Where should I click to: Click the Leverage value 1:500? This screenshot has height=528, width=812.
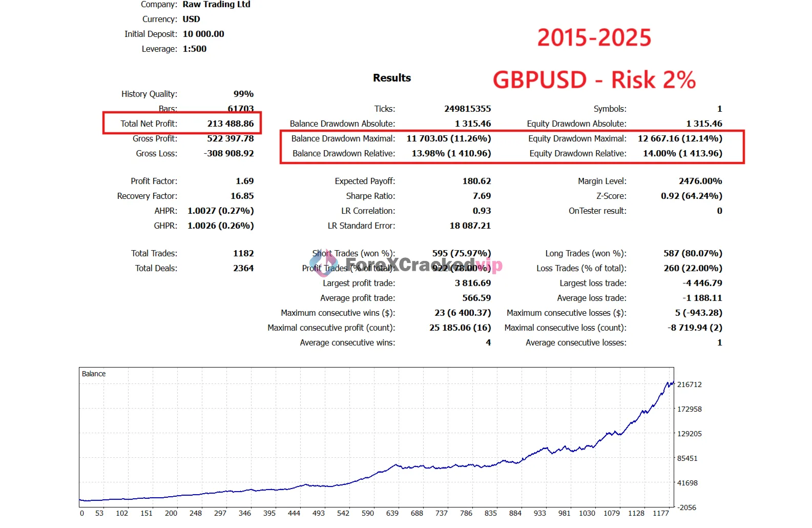195,49
